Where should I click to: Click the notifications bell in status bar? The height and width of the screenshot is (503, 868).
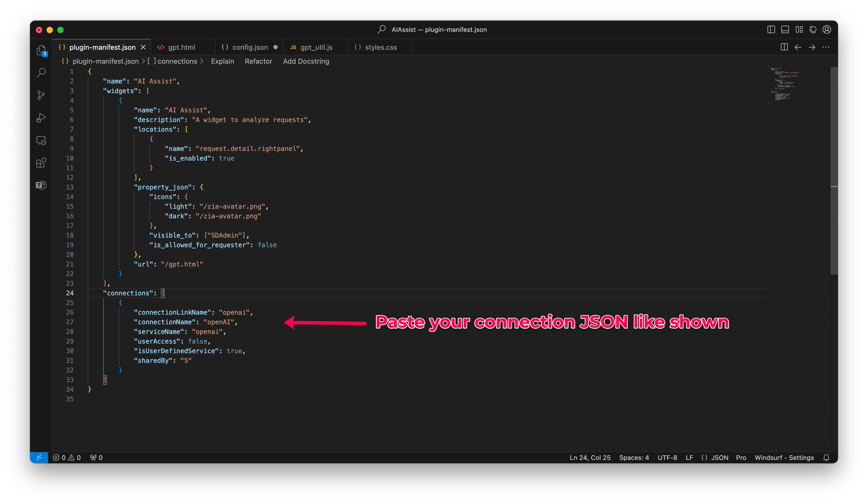(x=826, y=458)
